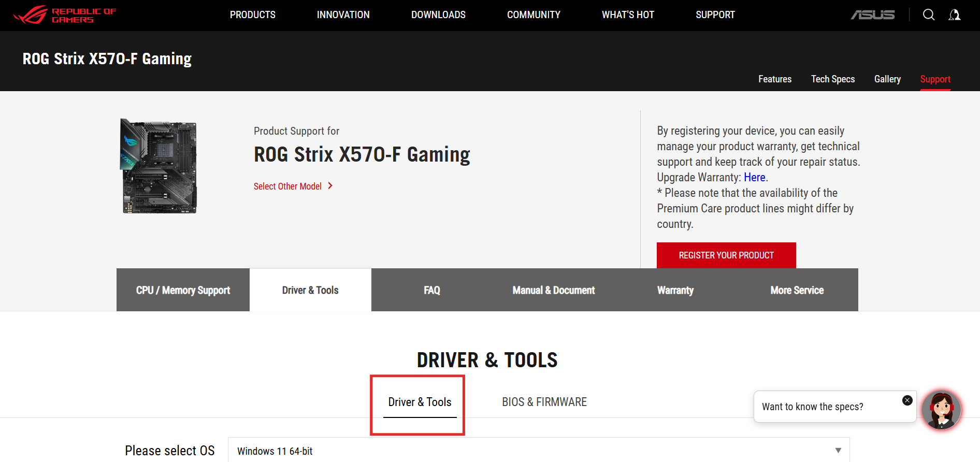Switch to the FAQ tab
The width and height of the screenshot is (980, 462).
click(432, 290)
